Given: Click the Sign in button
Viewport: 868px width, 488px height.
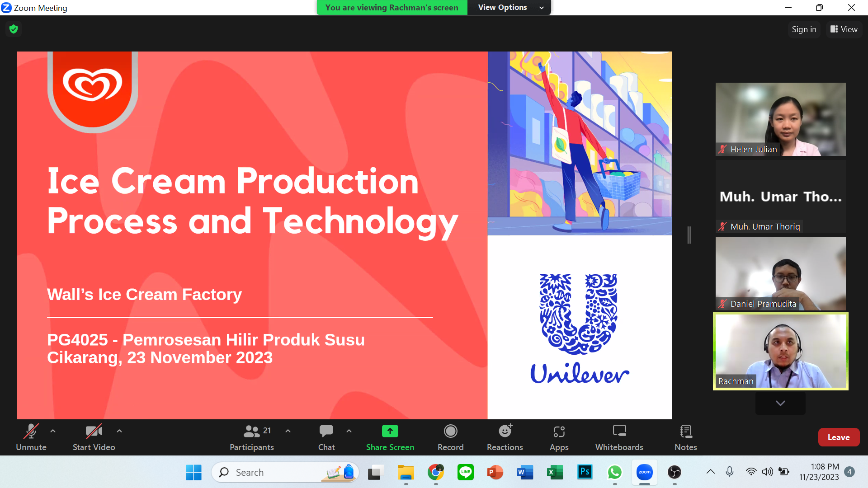Looking at the screenshot, I should [x=804, y=29].
